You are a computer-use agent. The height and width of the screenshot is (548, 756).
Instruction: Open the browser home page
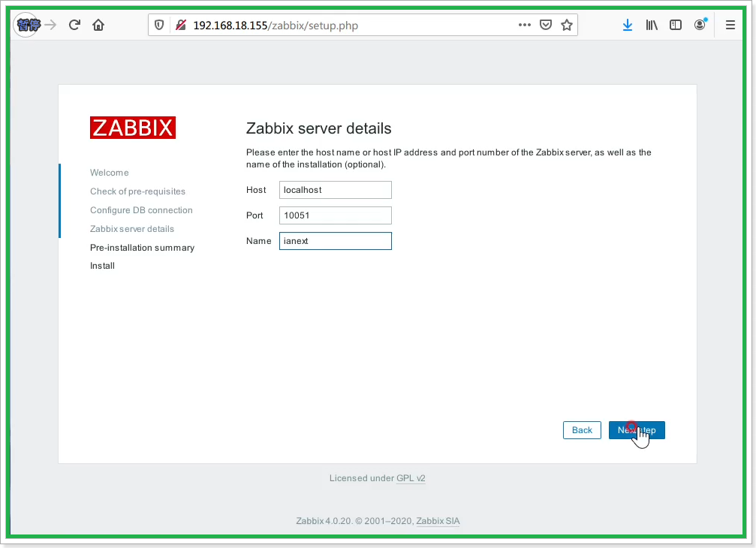(x=98, y=25)
